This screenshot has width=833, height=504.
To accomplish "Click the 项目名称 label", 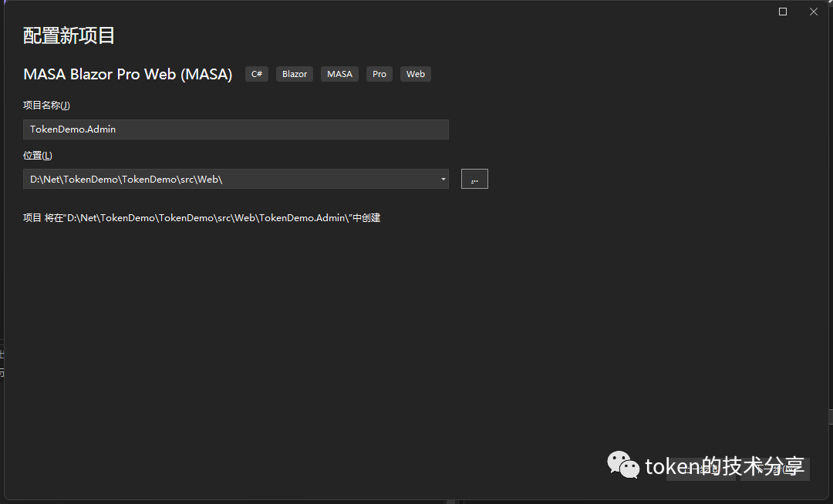I will click(46, 106).
